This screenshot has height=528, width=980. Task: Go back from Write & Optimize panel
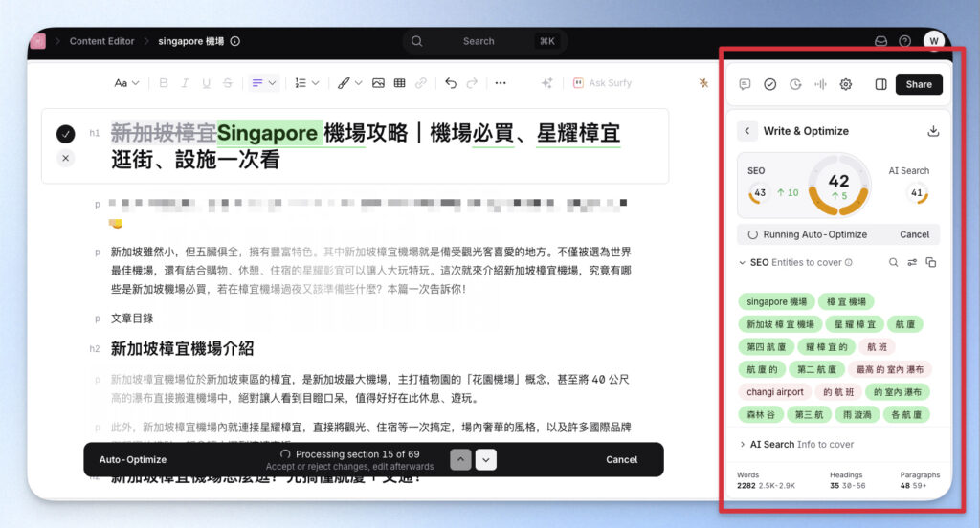pyautogui.click(x=746, y=131)
